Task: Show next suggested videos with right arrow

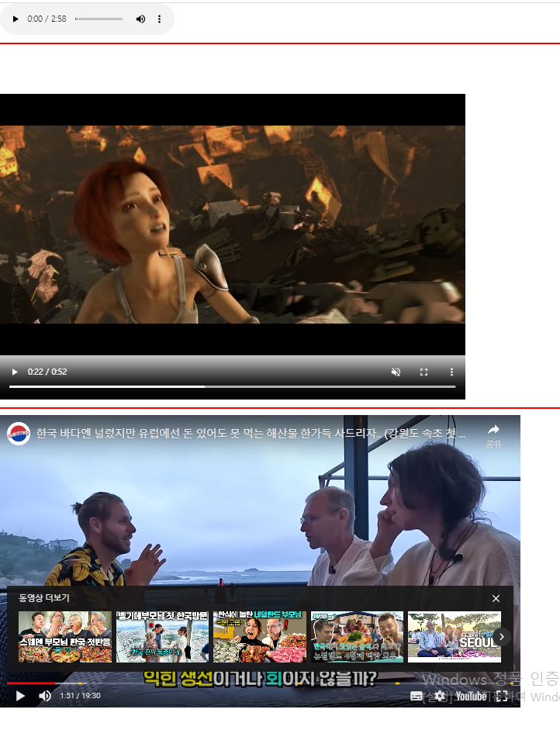Action: pyautogui.click(x=502, y=636)
